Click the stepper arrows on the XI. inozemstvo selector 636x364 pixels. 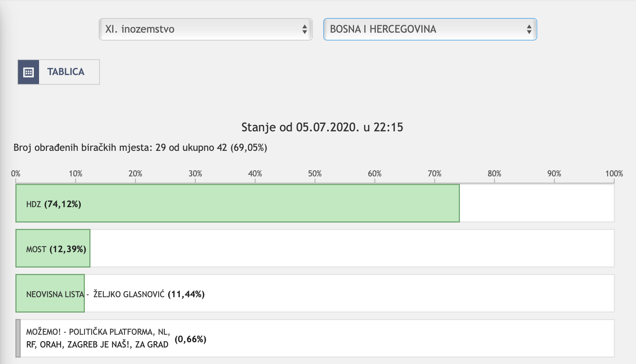(304, 29)
